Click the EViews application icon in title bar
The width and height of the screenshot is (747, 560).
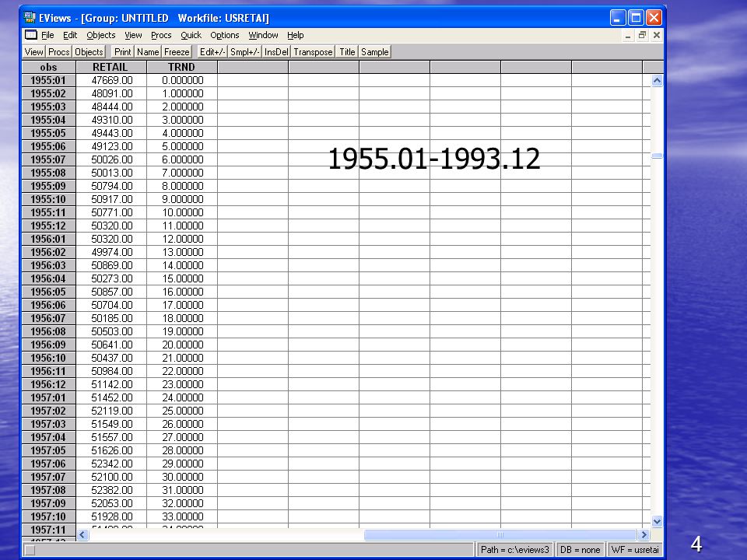pos(30,18)
